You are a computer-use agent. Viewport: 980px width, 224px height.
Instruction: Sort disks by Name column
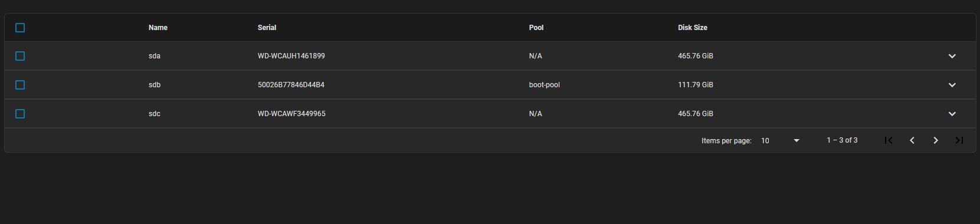[158, 28]
